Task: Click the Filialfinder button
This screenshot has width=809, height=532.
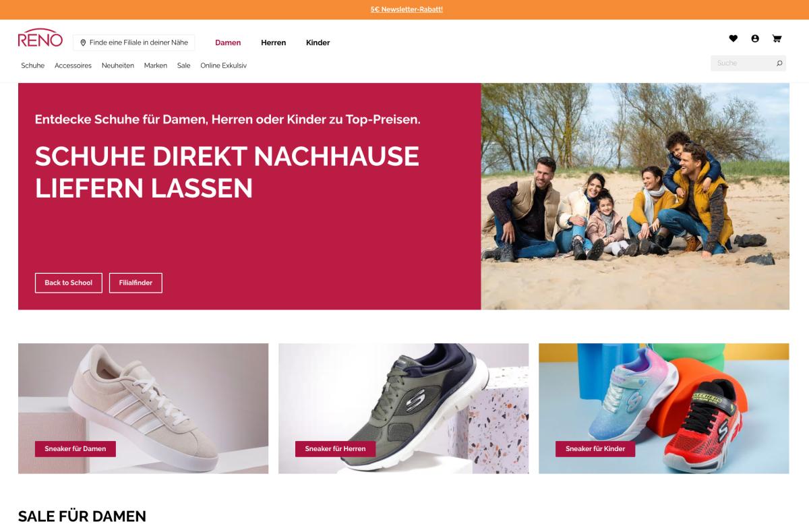Action: tap(136, 283)
